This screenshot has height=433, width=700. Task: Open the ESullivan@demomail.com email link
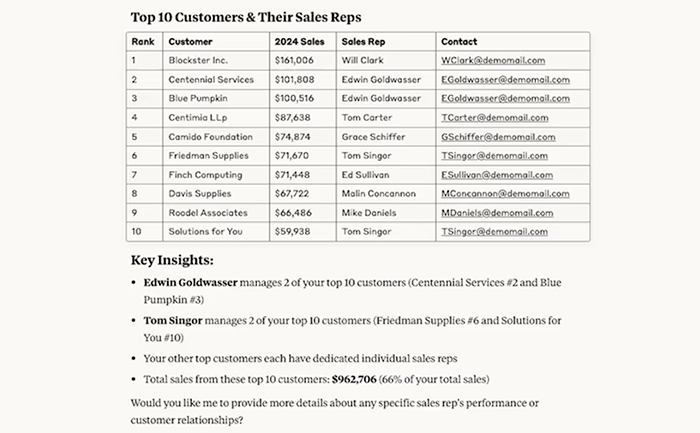coord(497,174)
